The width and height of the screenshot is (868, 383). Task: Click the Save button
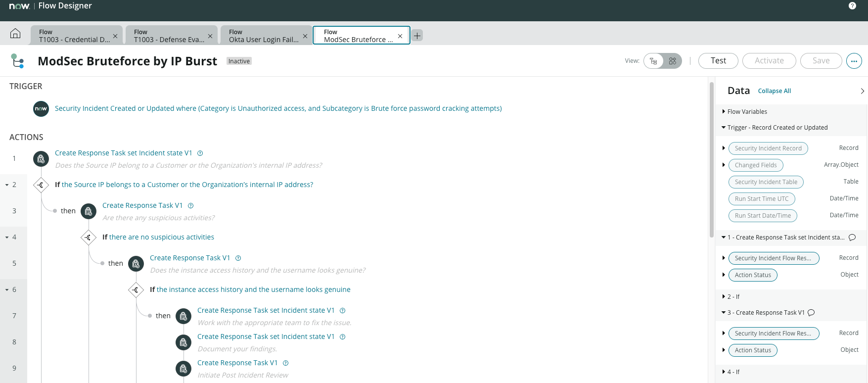click(821, 61)
